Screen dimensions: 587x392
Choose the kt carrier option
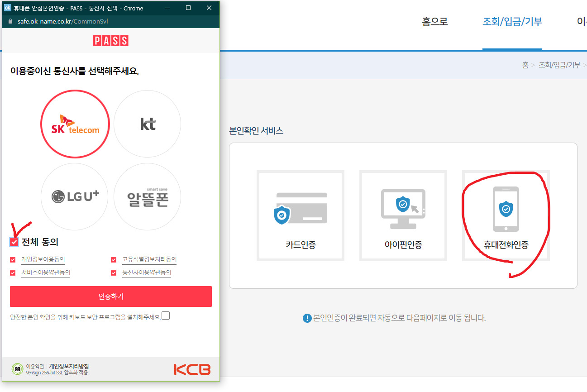coord(147,124)
